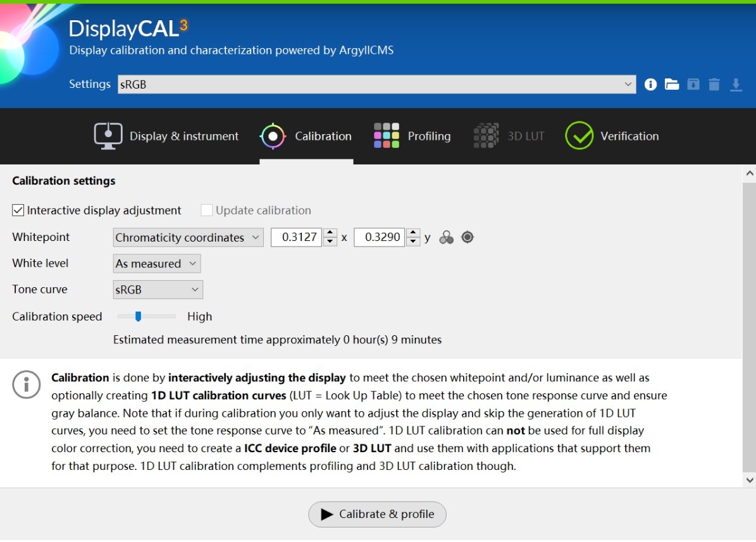The height and width of the screenshot is (542, 756).
Task: Switch to Profiling tab
Action: 412,136
